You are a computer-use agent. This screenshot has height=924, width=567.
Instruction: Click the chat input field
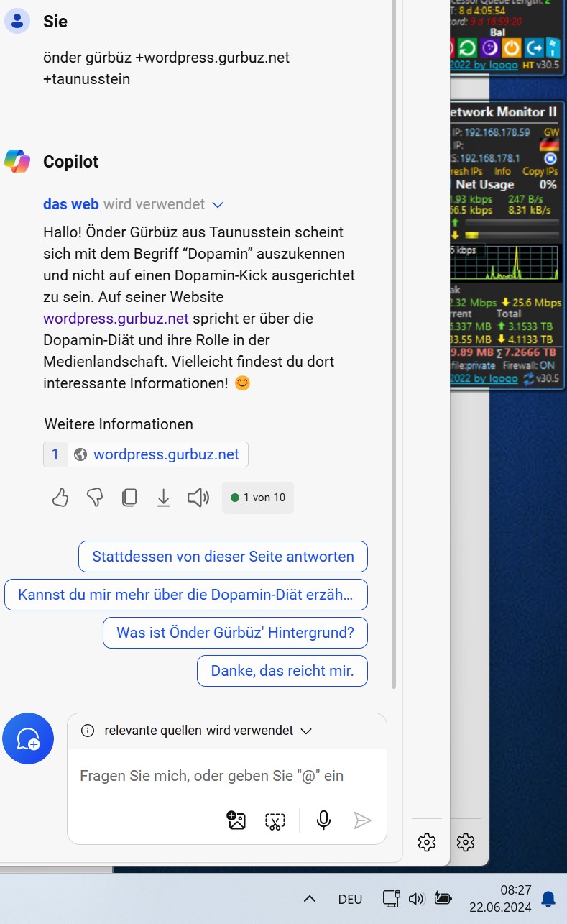click(x=227, y=776)
